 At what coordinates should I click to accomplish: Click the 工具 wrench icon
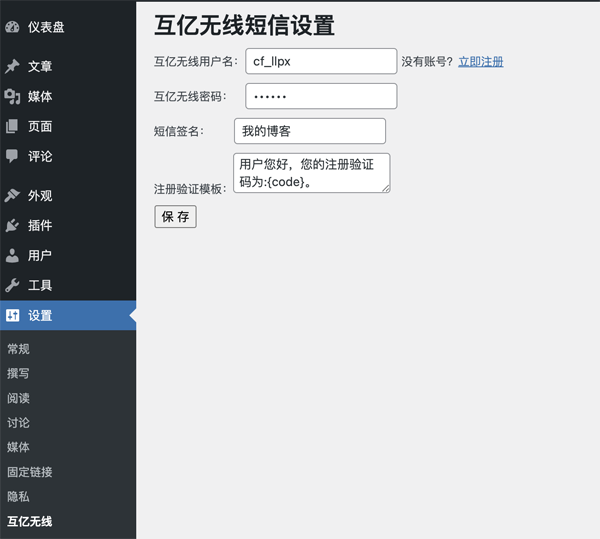(12, 286)
